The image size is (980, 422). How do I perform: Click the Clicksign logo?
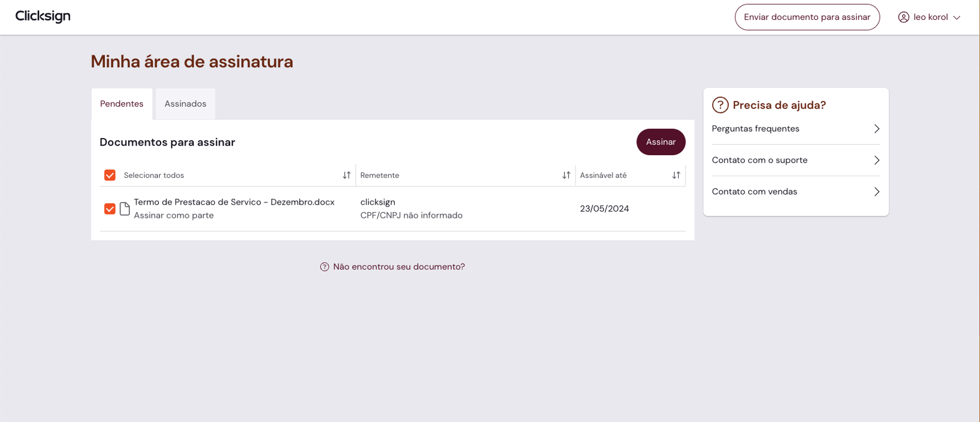[x=42, y=16]
